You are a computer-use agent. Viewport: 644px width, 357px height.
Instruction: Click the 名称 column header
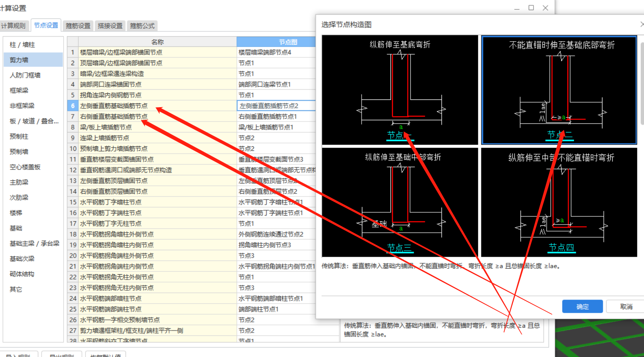(x=157, y=42)
